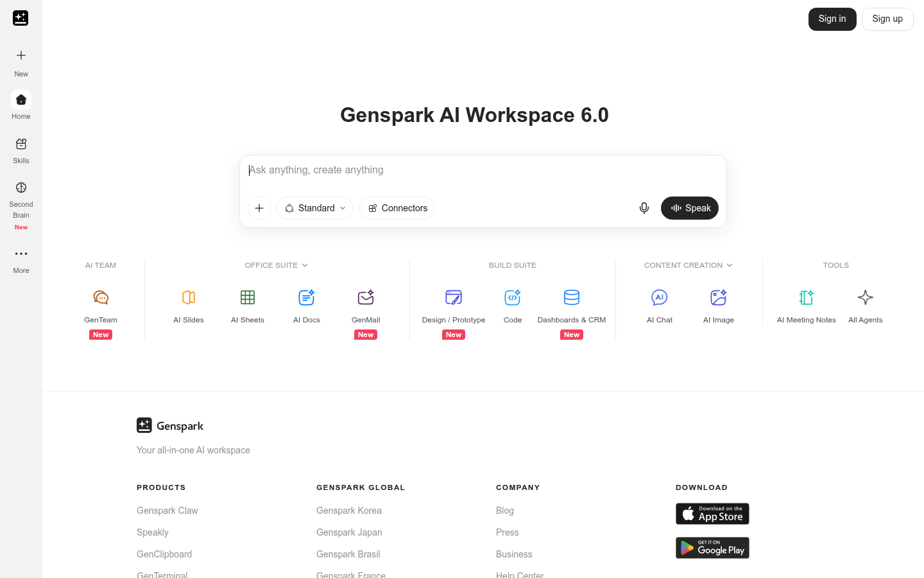Start a New workspace item
This screenshot has width=924, height=578.
[21, 62]
